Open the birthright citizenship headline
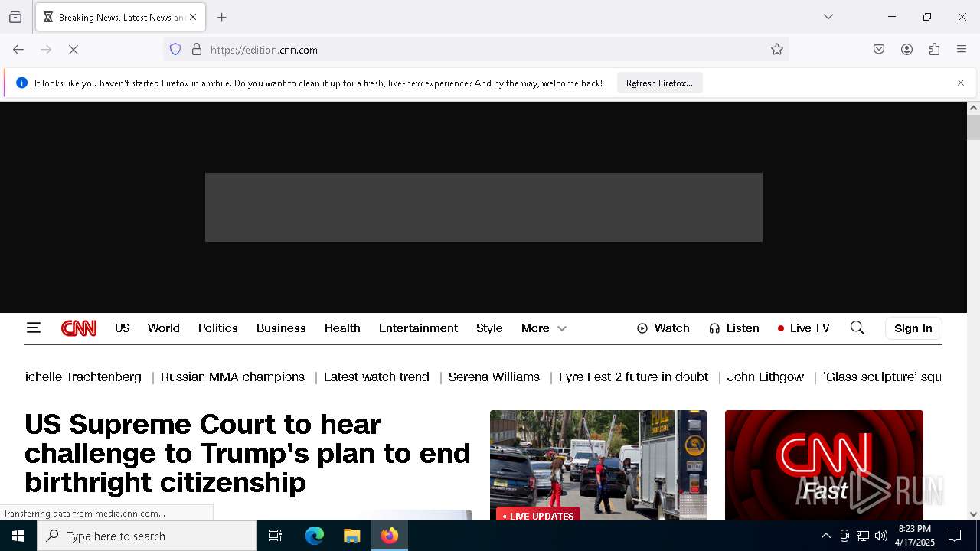The image size is (980, 551). 247,453
